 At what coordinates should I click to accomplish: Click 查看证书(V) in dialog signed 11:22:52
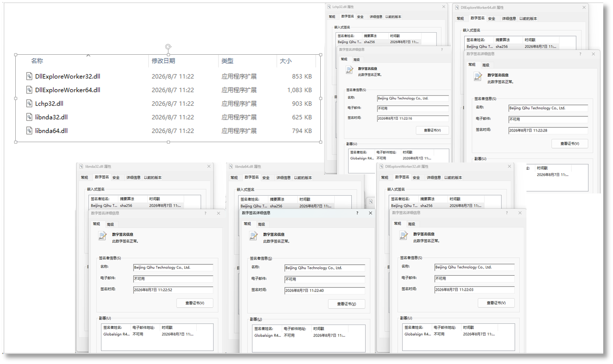(x=195, y=303)
